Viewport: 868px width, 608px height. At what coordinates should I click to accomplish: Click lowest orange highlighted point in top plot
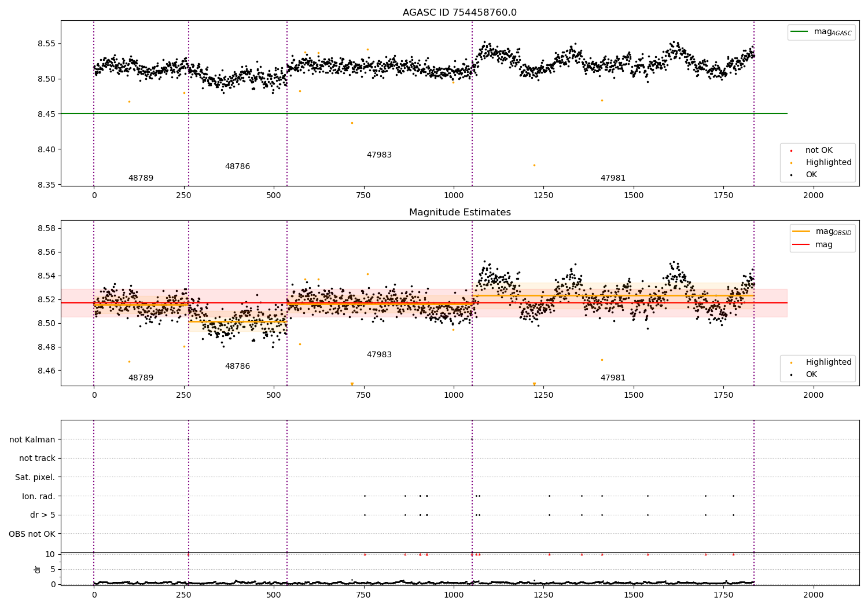[534, 165]
